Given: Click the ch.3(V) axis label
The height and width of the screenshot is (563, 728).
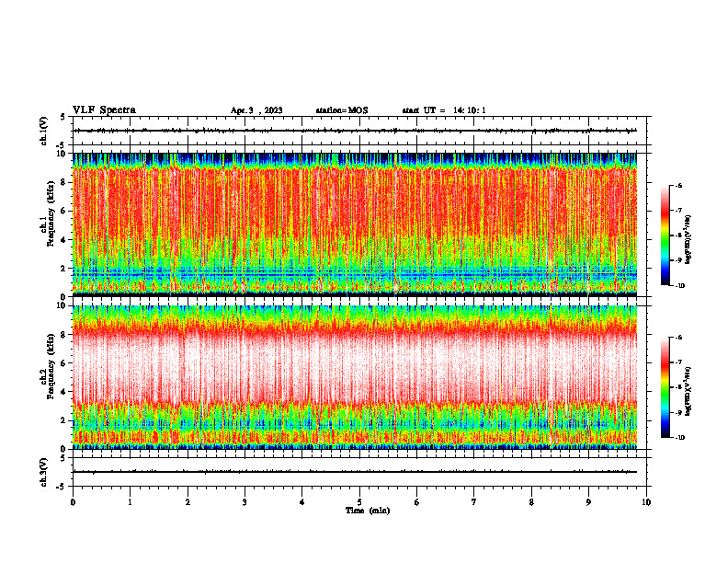Looking at the screenshot, I should [x=43, y=472].
